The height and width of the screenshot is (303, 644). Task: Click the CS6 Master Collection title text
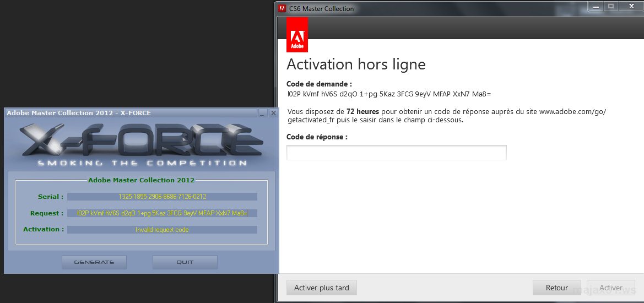coord(321,8)
